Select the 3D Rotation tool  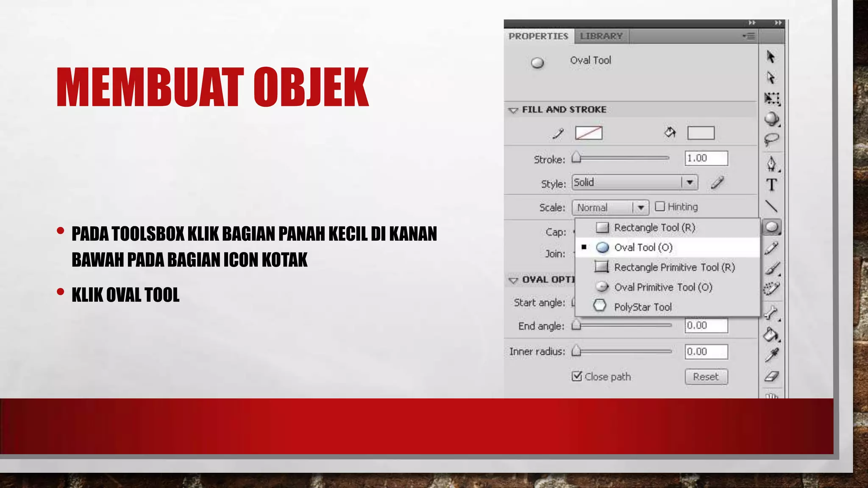772,119
